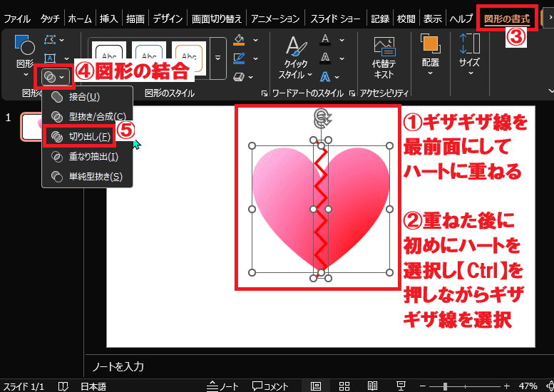Open the shape effects icon
Viewport: 554px width, 392px height.
point(239,77)
